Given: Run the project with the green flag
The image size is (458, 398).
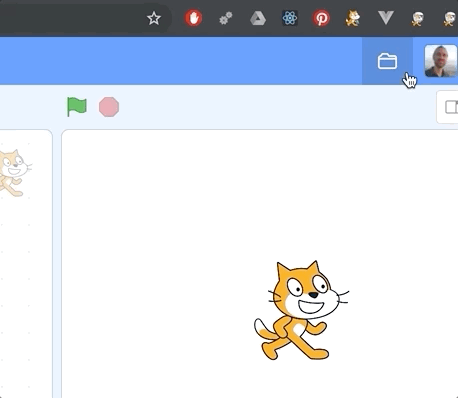Looking at the screenshot, I should 77,107.
